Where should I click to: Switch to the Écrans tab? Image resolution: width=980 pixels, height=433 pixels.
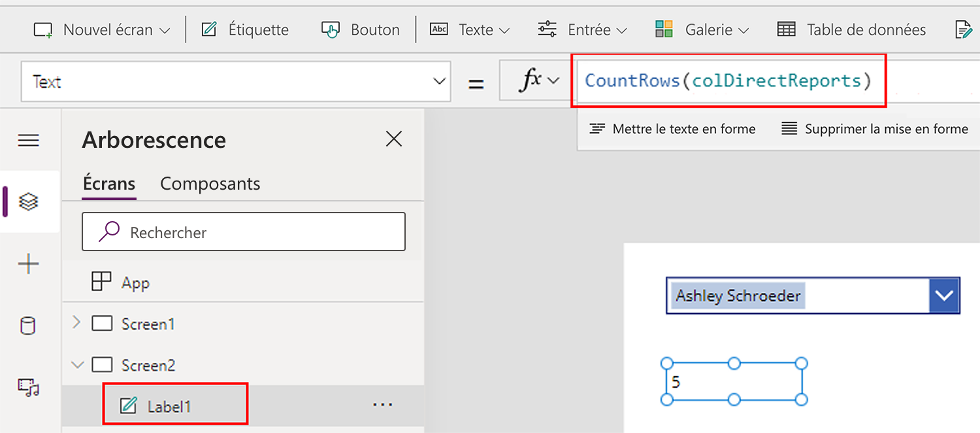(x=108, y=183)
